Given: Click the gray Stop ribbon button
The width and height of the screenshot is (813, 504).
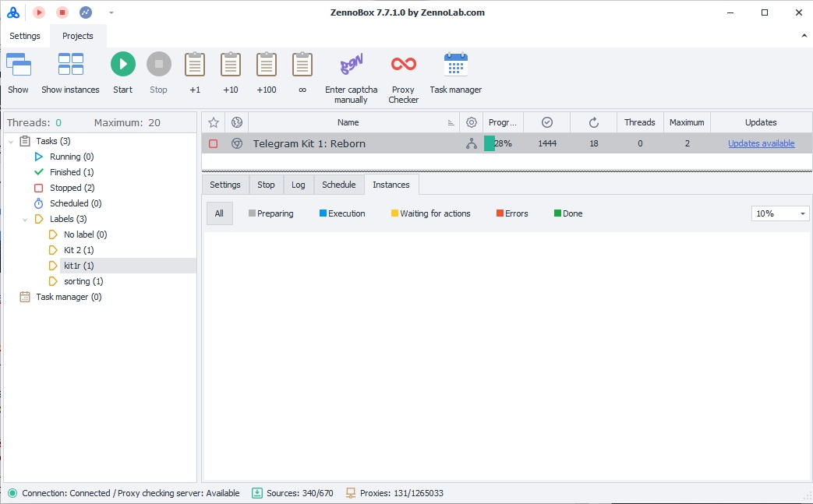Looking at the screenshot, I should (159, 73).
